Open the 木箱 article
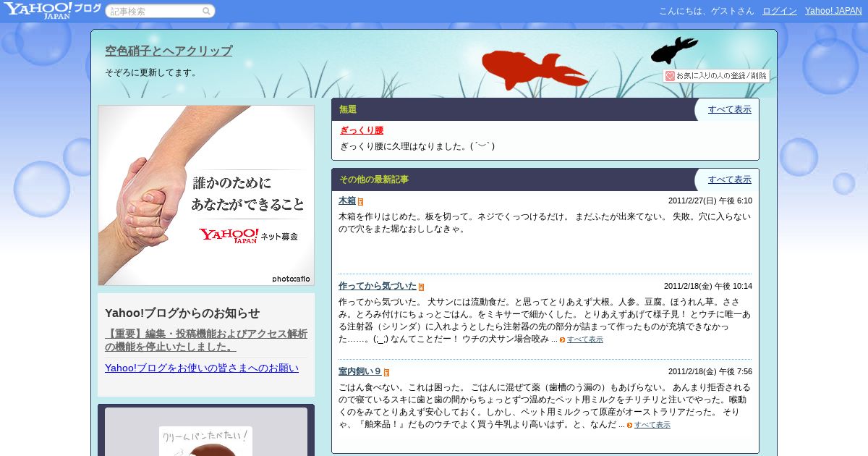868x456 pixels. click(x=347, y=200)
